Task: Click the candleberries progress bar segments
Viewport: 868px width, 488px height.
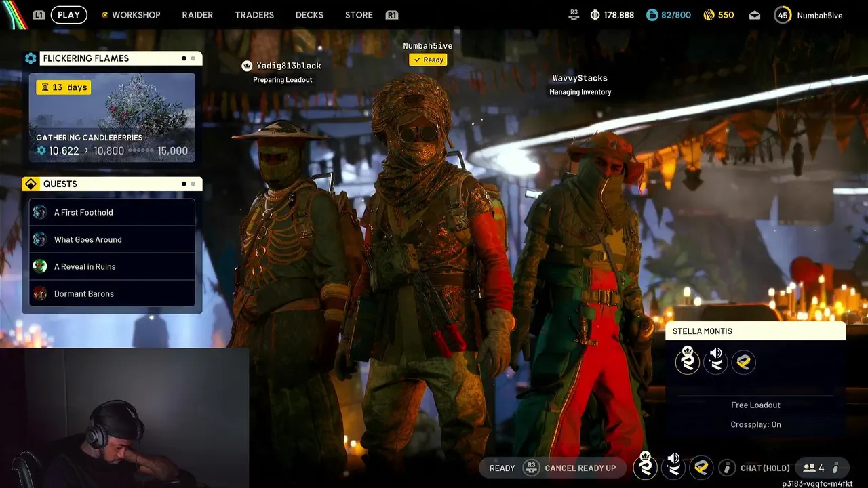Action: tap(140, 151)
